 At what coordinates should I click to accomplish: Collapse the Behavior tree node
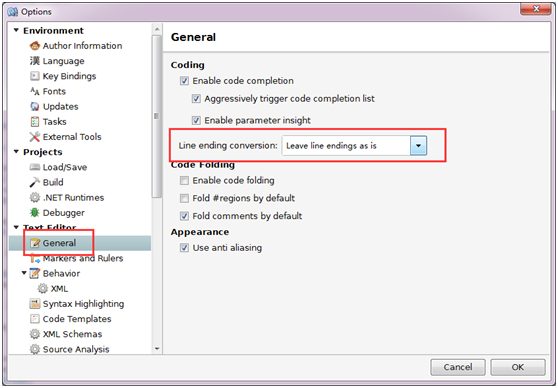tap(24, 273)
